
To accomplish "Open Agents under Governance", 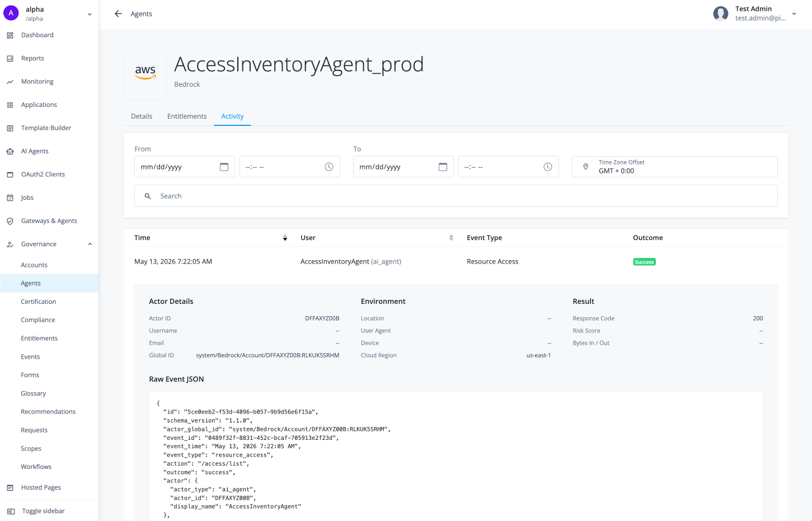I will [49, 283].
